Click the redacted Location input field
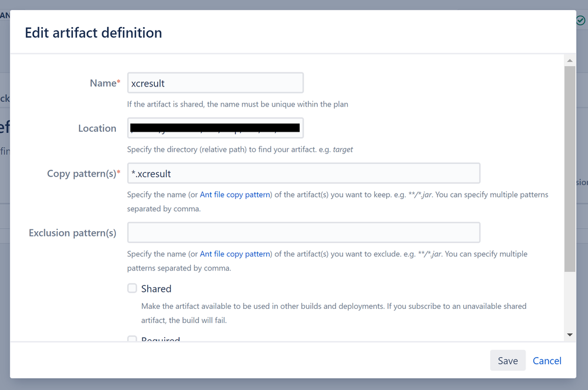The image size is (588, 390). coord(215,128)
